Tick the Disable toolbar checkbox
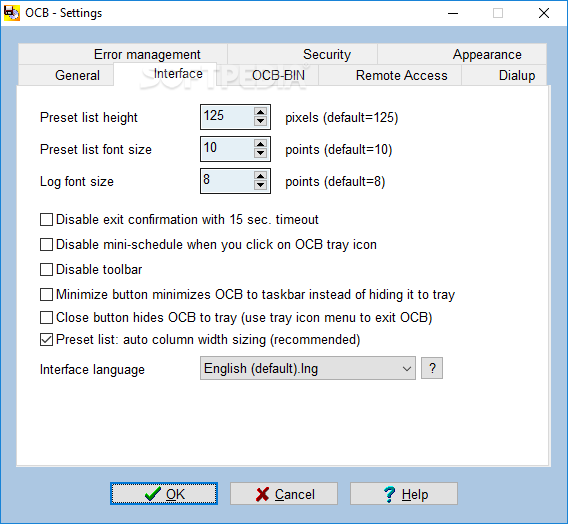 point(46,269)
